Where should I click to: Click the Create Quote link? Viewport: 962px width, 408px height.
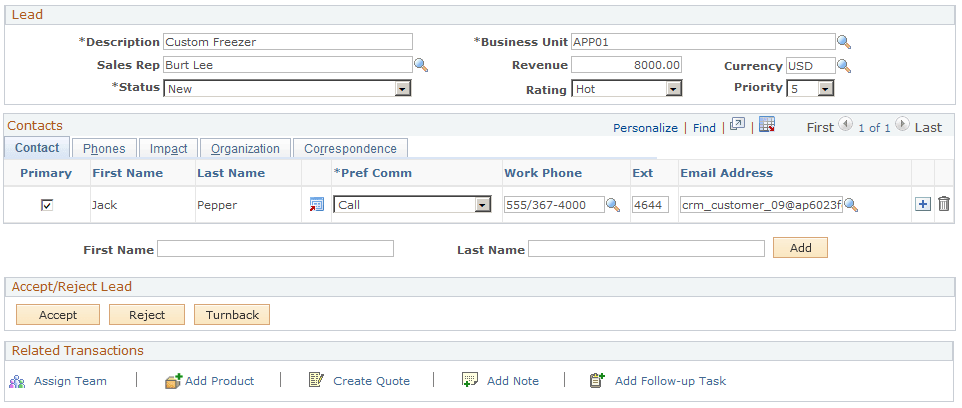[371, 381]
